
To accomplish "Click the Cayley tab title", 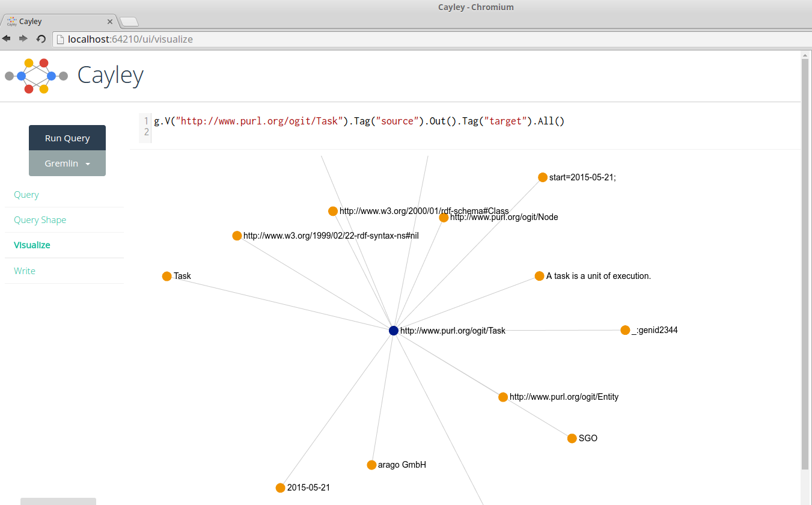I will coord(31,22).
